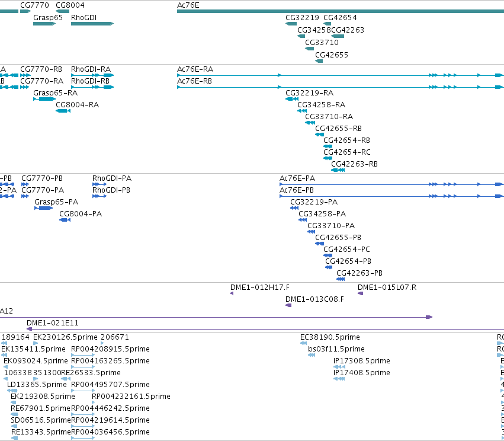Open the Ac76E gene label
The width and height of the screenshot is (504, 441).
188,5
